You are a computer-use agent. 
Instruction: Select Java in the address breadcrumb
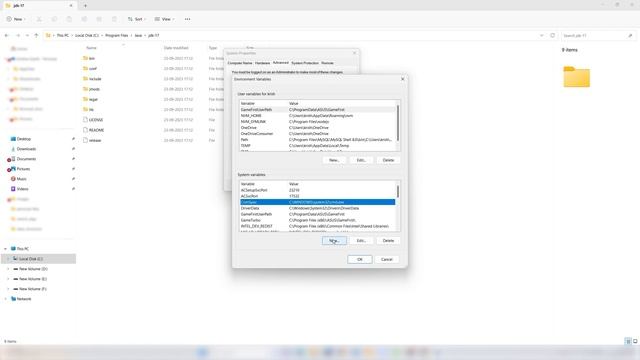138,36
